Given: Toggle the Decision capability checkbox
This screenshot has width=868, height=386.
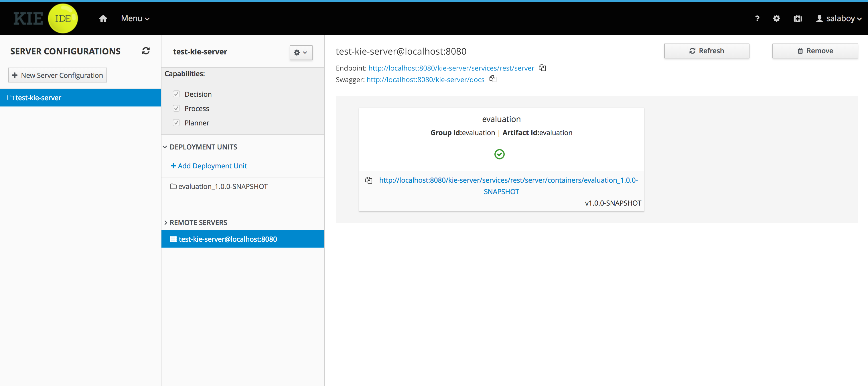Looking at the screenshot, I should point(176,94).
